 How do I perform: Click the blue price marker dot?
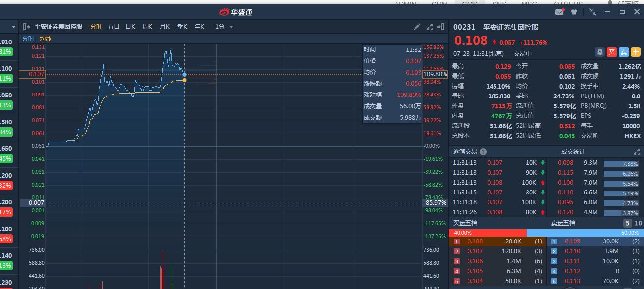coord(185,74)
